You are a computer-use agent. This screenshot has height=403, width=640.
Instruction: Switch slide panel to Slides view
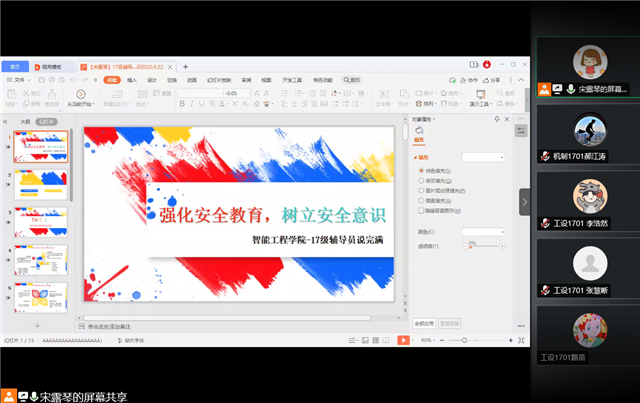pos(47,122)
